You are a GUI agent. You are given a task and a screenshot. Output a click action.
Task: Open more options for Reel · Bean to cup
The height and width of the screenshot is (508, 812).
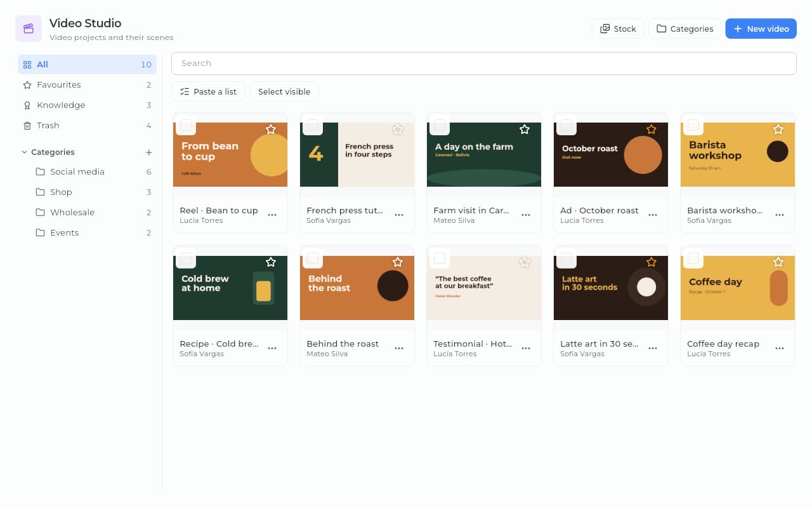tap(272, 215)
